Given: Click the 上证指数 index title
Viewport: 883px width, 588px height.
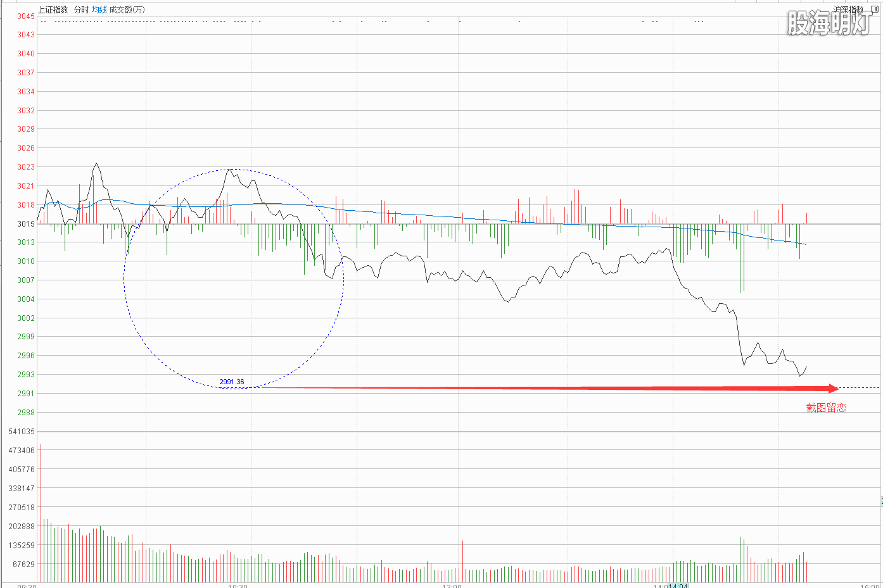Looking at the screenshot, I should coord(53,9).
